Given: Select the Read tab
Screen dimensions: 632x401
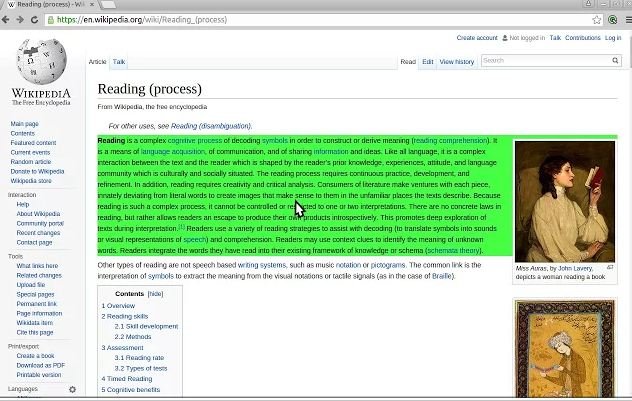Looking at the screenshot, I should [408, 62].
